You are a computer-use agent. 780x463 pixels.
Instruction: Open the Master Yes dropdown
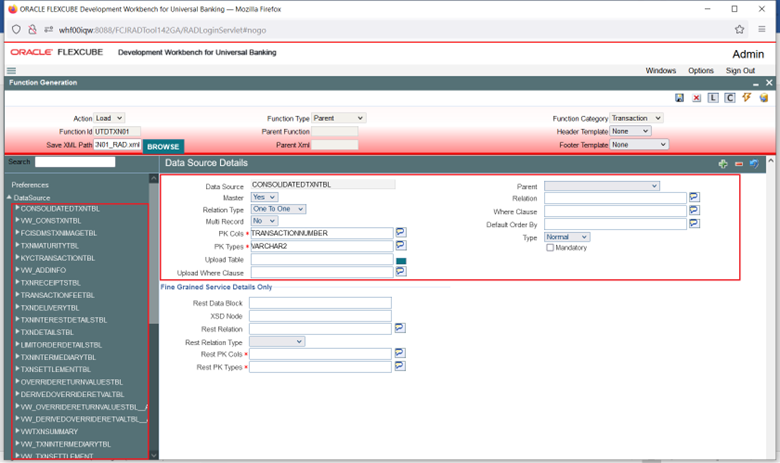pos(264,197)
